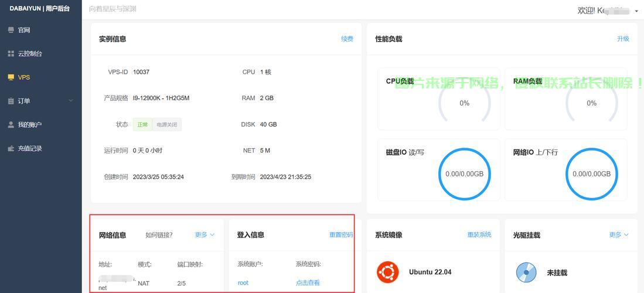Click the 官网 monitor icon in sidebar
This screenshot has height=293, width=644.
(11, 30)
